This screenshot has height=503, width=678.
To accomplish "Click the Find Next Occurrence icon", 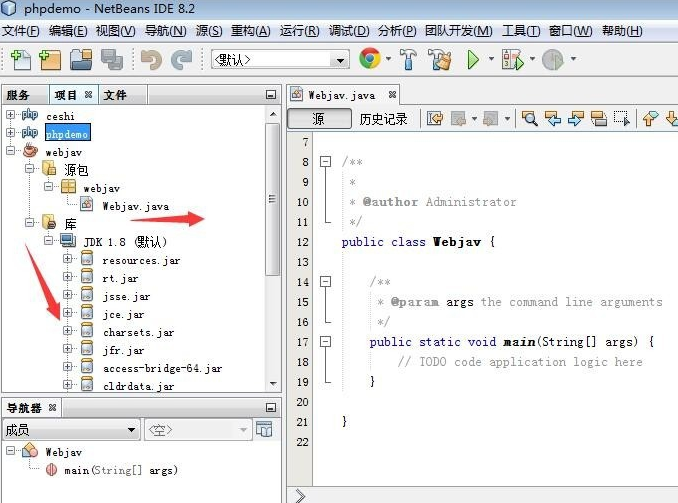I will click(x=576, y=118).
